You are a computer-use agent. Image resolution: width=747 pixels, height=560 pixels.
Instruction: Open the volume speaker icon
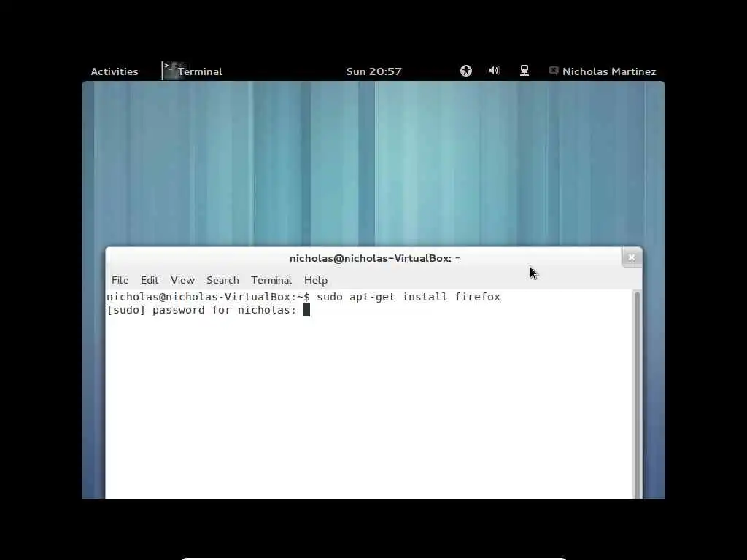pos(495,71)
